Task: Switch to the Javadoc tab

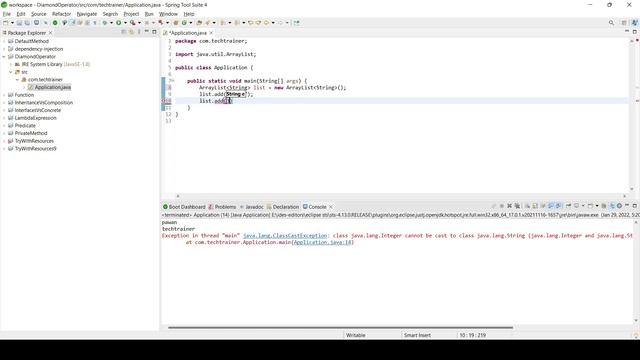Action: tap(251, 207)
